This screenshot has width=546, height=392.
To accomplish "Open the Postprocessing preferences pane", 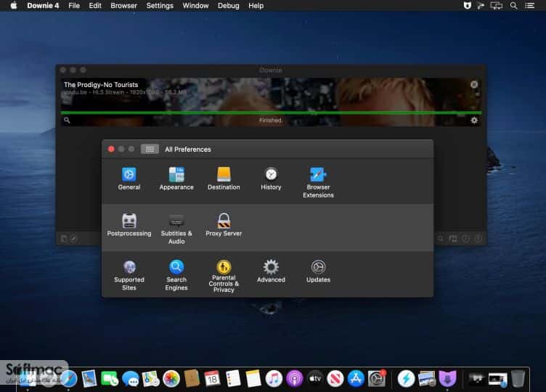I will point(129,225).
